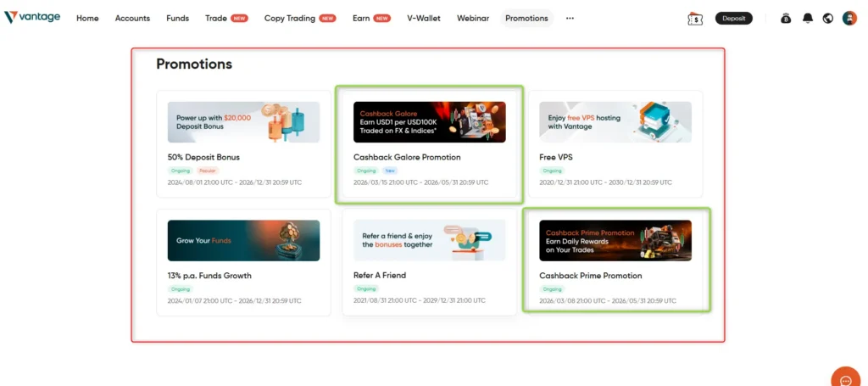Click the Vantage logo
868x386 pixels.
click(x=32, y=18)
